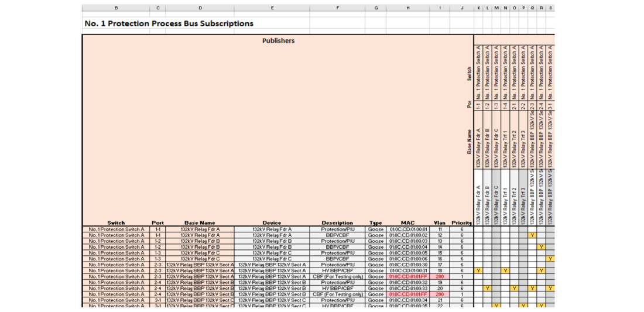Click 'Y' under '132kV Relay Trf 1' in Vlan 18 row
This screenshot has width=644, height=312.
(x=505, y=270)
